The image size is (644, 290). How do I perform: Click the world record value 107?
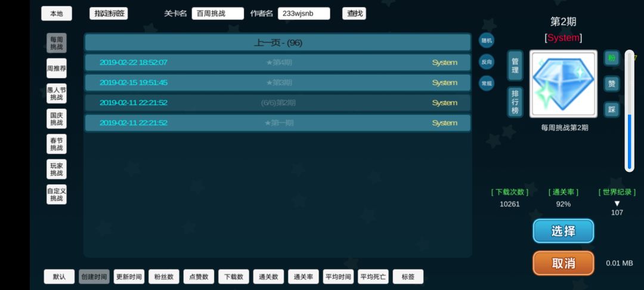click(x=617, y=212)
